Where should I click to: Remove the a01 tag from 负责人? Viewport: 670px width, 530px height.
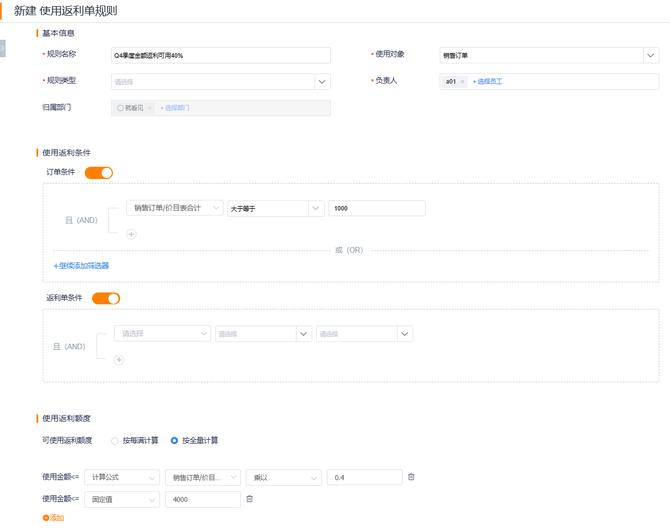point(463,81)
